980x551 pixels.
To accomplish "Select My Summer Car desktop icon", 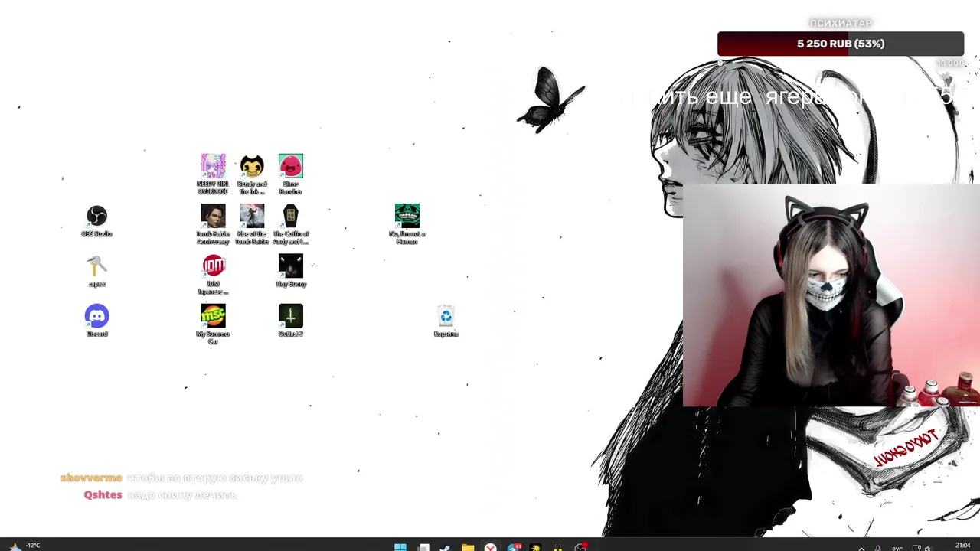I will click(213, 324).
